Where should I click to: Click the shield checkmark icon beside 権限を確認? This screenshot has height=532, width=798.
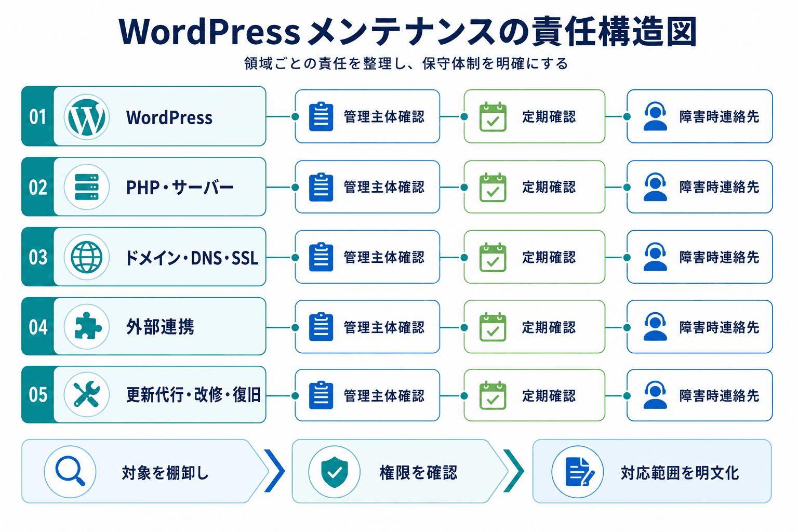(x=335, y=472)
